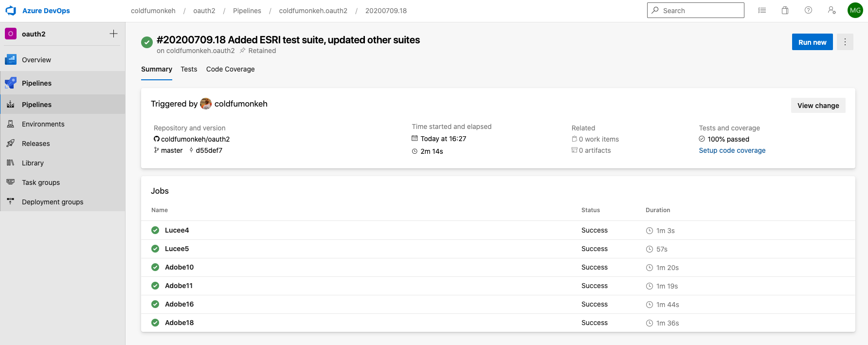Open the coldfumonkeh/oauth2 repository link
This screenshot has height=345, width=868.
tap(195, 139)
